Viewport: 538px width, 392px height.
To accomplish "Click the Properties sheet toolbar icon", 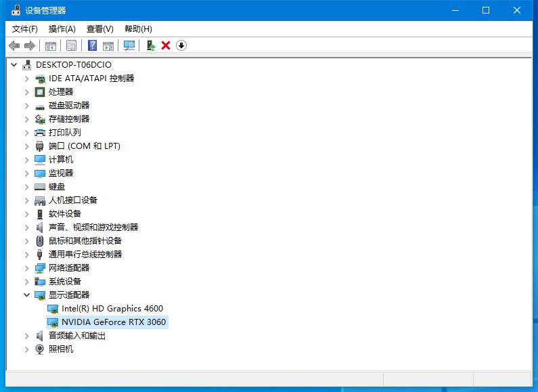I will click(x=71, y=45).
